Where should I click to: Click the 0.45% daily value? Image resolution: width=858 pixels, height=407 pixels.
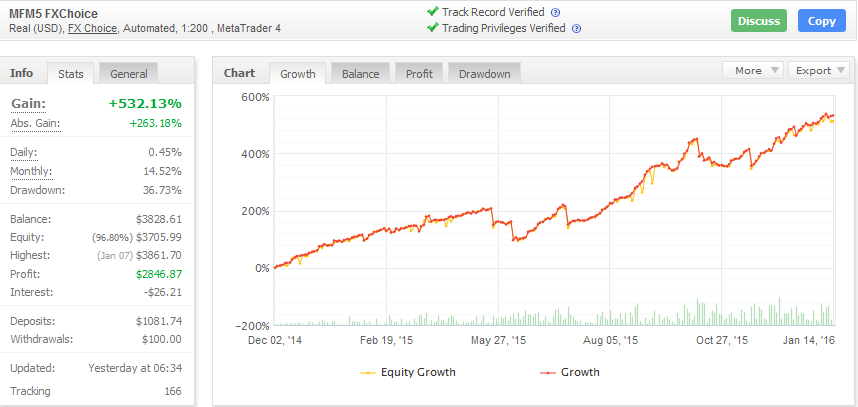point(164,152)
